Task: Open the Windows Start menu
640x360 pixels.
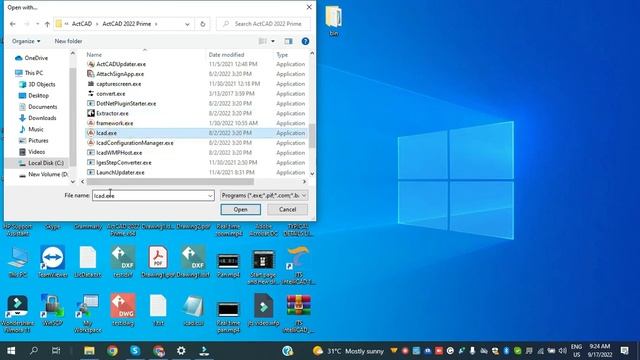Action: click(x=11, y=351)
